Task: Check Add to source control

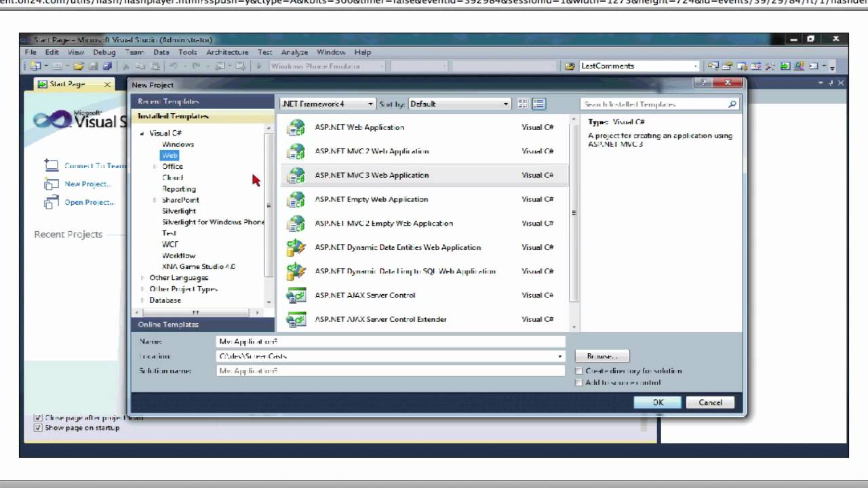Action: click(x=578, y=382)
